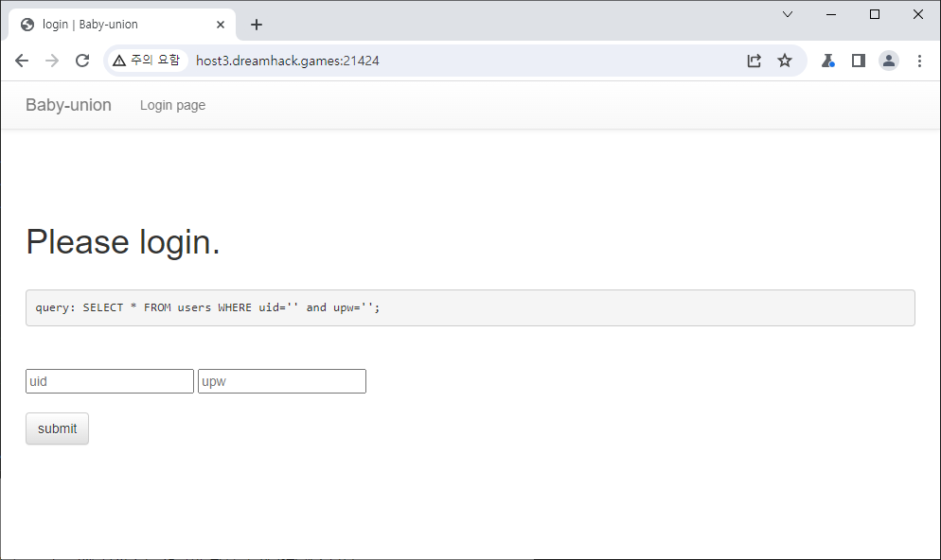Reload the Baby-union login page

pyautogui.click(x=82, y=61)
